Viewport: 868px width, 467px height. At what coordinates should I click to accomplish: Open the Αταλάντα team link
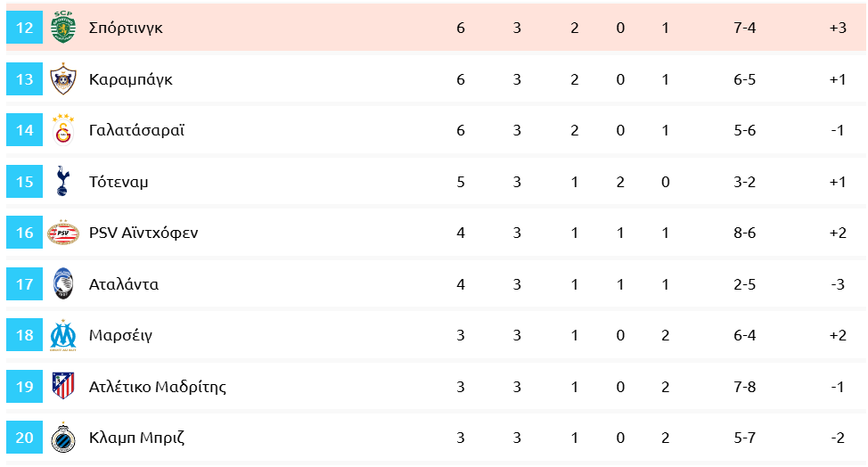124,284
